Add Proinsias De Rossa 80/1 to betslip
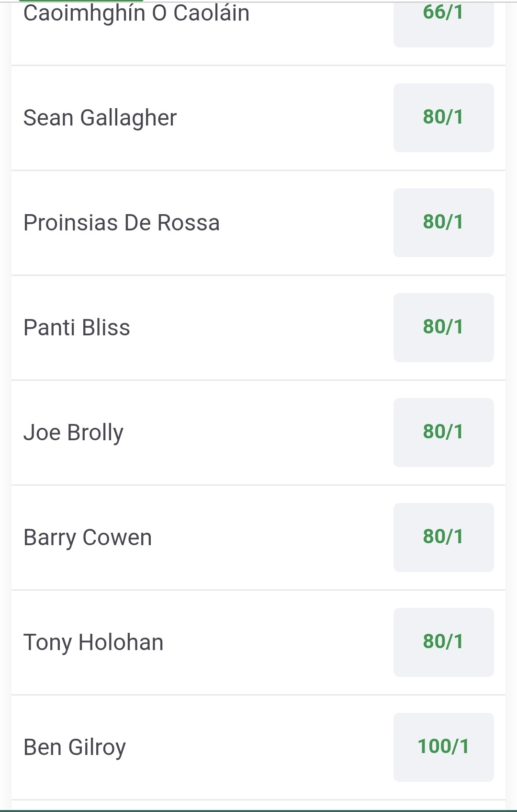The width and height of the screenshot is (517, 812). (443, 223)
